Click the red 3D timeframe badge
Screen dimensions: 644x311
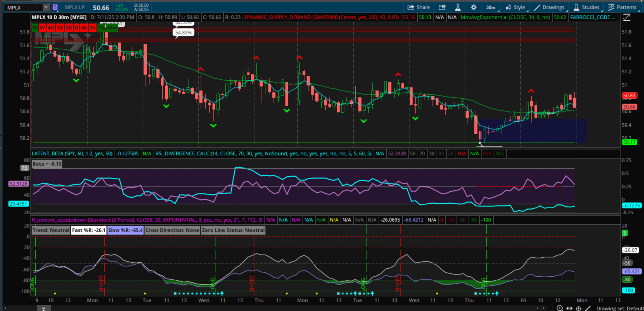(x=60, y=28)
